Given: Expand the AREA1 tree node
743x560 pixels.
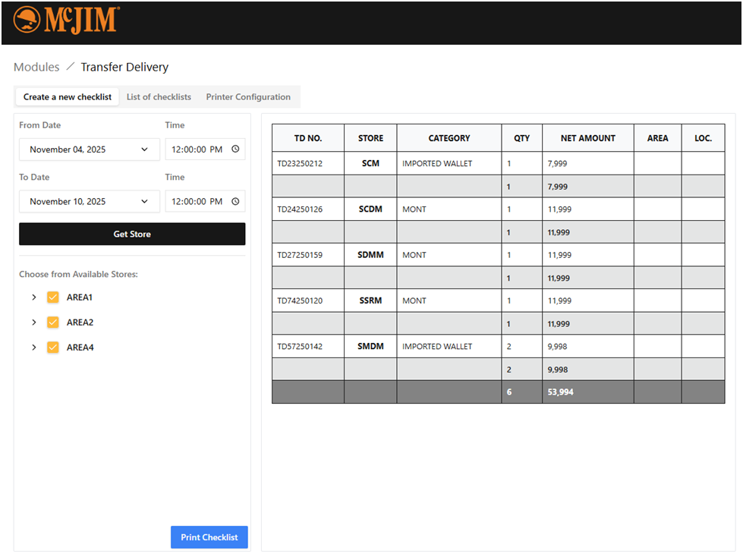Looking at the screenshot, I should (x=33, y=297).
